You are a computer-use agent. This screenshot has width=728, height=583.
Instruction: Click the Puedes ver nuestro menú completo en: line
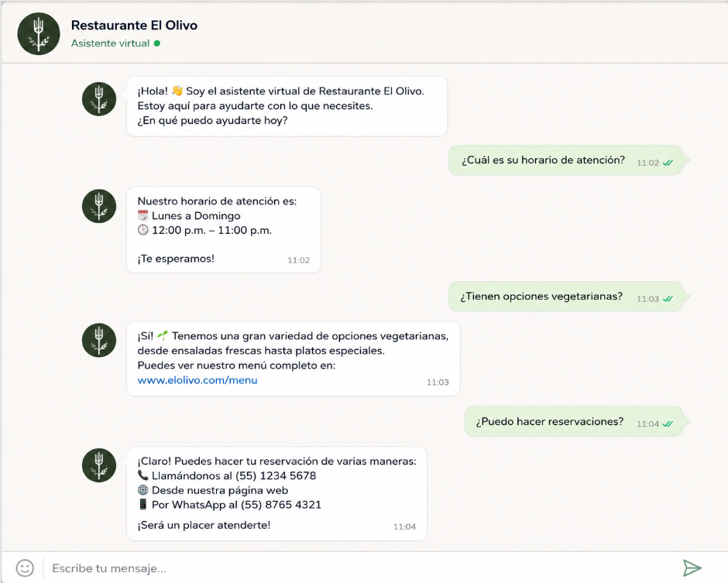point(236,365)
